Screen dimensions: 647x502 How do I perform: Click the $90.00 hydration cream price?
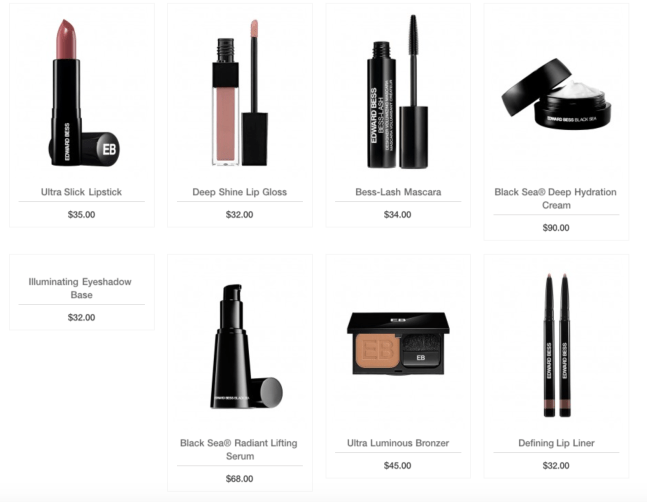(556, 228)
